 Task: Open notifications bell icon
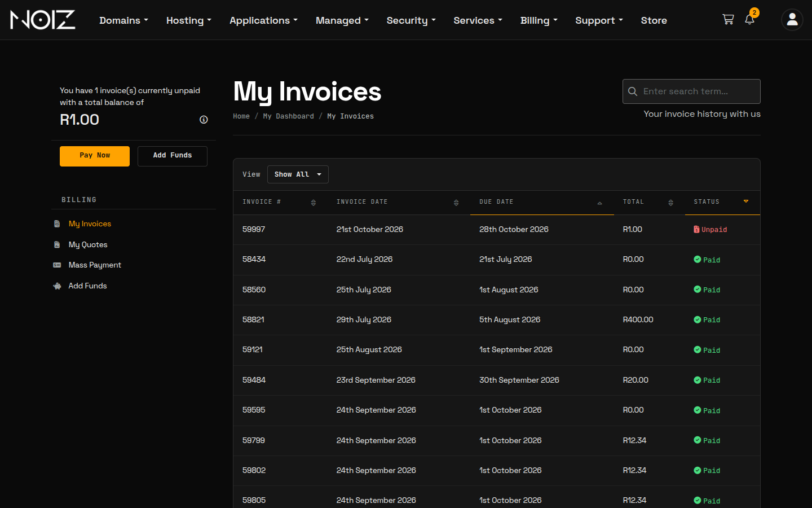749,20
